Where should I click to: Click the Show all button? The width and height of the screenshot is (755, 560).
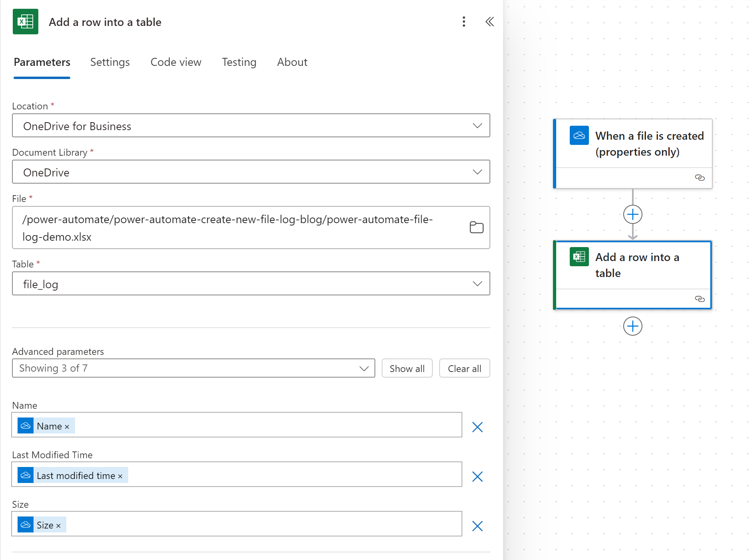coord(407,368)
